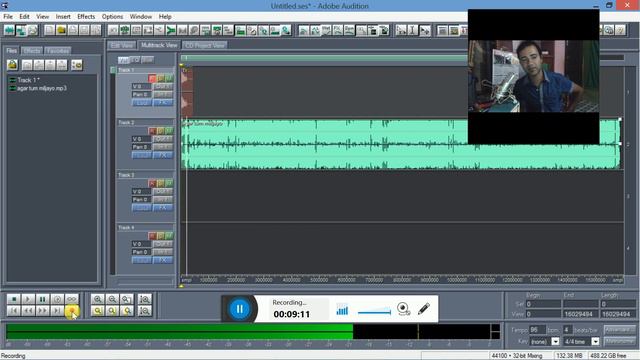The image size is (640, 360).
Task: Click the green Mix Down toolbar icon with arrow
Action: 171,31
